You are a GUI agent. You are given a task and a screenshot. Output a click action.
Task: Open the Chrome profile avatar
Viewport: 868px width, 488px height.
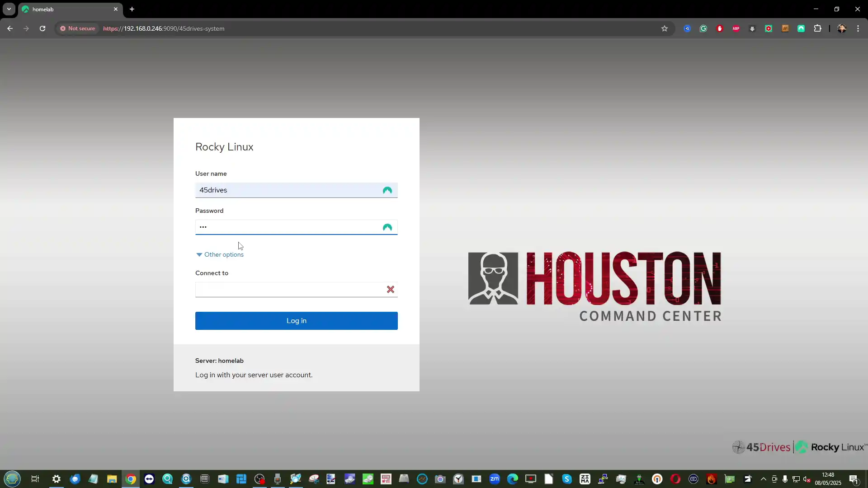pyautogui.click(x=842, y=28)
